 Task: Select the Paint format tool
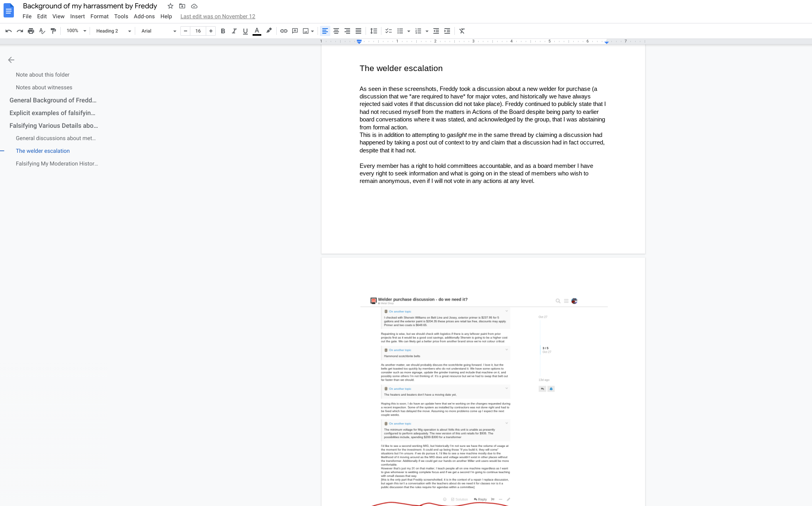click(53, 31)
